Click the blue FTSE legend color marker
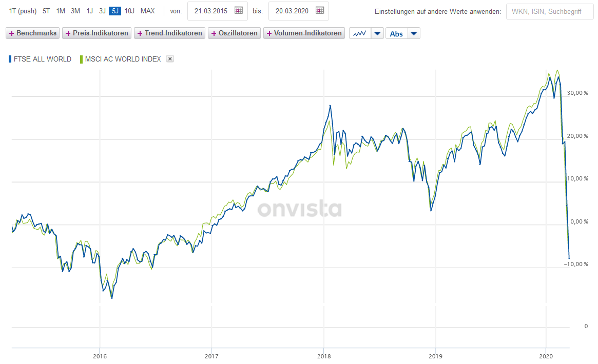 [x=10, y=59]
